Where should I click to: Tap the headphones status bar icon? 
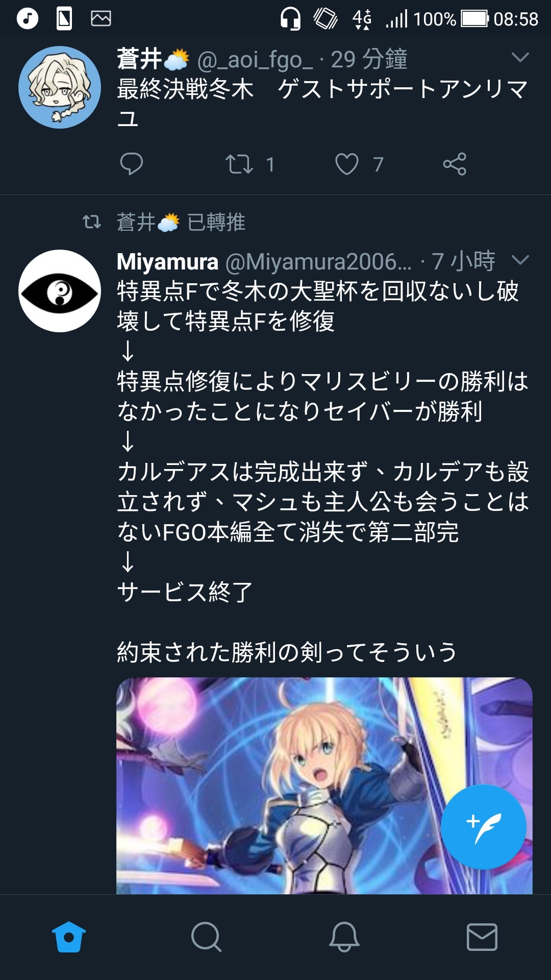coord(290,19)
